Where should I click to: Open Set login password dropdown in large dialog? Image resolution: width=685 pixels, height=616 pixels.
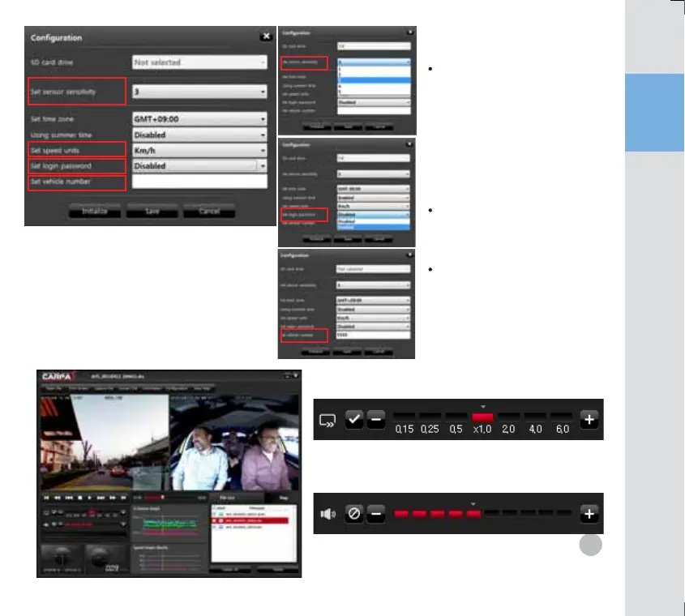[x=199, y=166]
